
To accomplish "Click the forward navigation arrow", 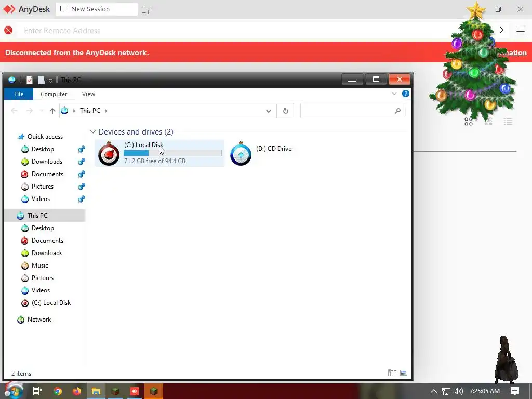I will [x=30, y=111].
